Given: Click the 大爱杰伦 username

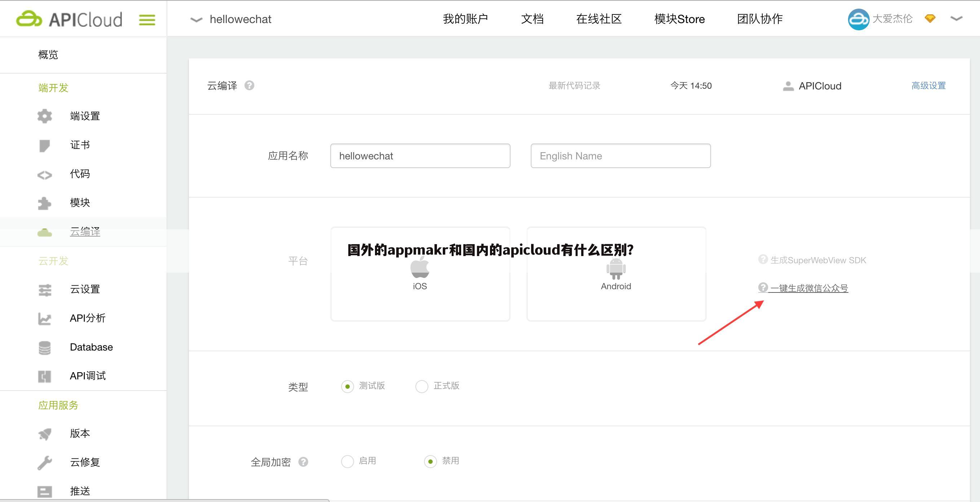Looking at the screenshot, I should click(892, 18).
